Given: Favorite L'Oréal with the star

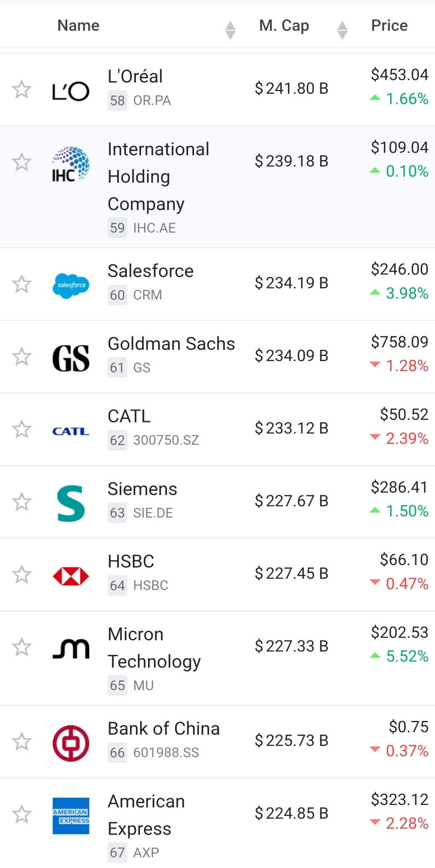Looking at the screenshot, I should tap(22, 90).
